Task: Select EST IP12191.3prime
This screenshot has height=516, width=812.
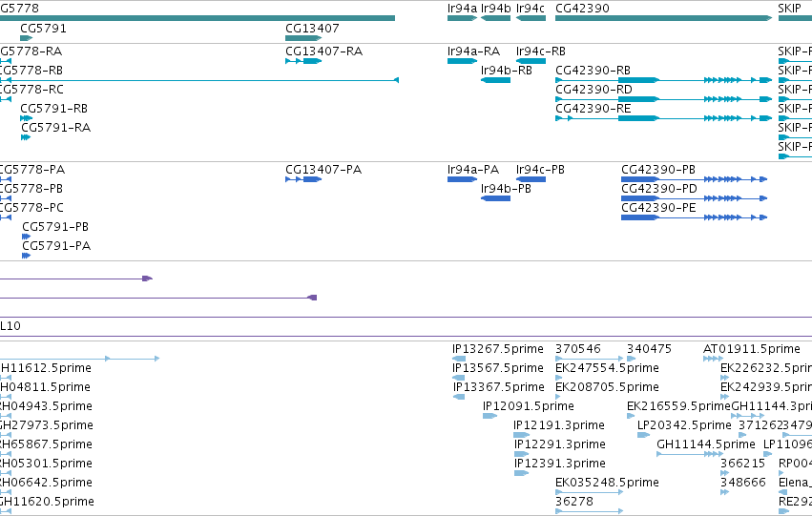Action: coord(559,426)
